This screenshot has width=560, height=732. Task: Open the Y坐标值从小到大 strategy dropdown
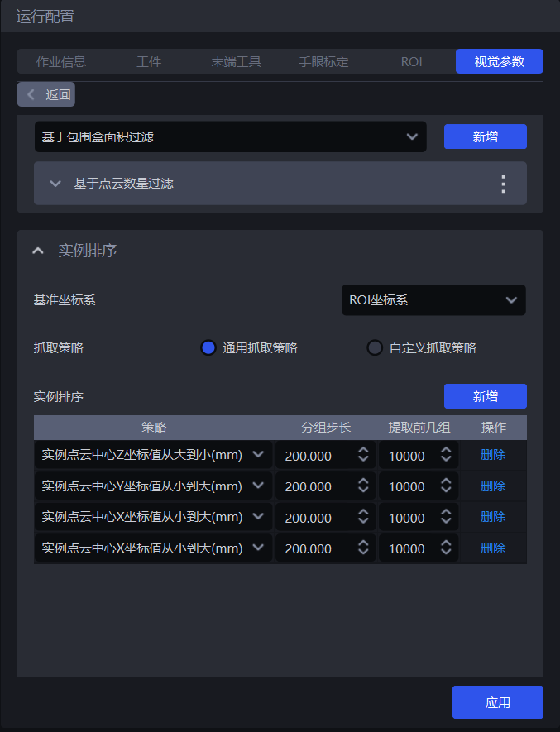click(153, 486)
